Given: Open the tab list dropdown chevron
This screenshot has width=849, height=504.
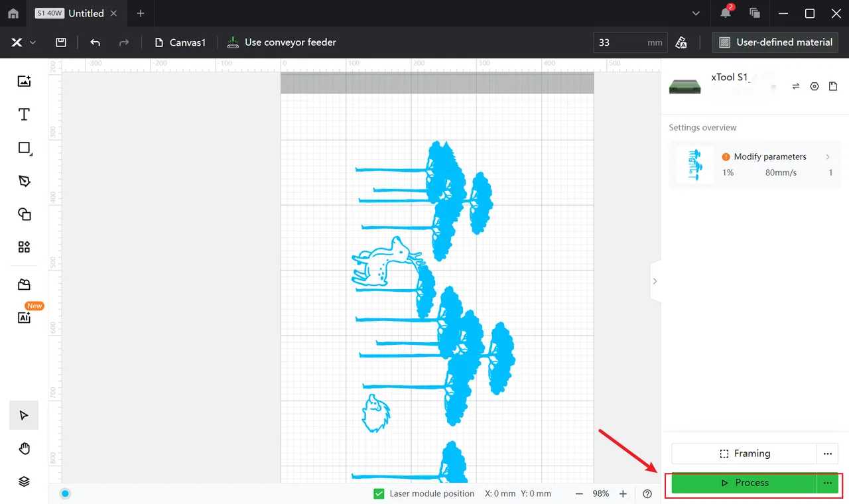Looking at the screenshot, I should tap(696, 13).
